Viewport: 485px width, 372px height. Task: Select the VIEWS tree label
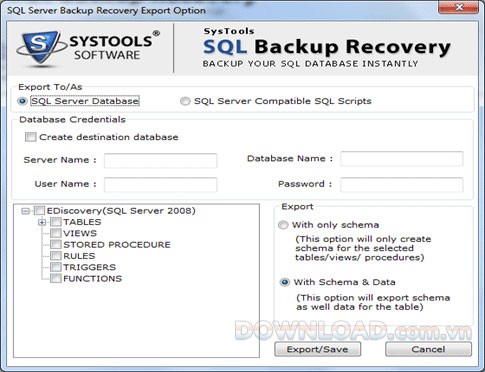80,233
